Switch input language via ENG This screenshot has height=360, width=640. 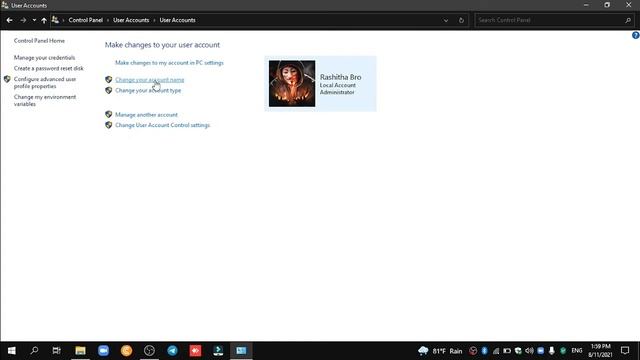577,351
